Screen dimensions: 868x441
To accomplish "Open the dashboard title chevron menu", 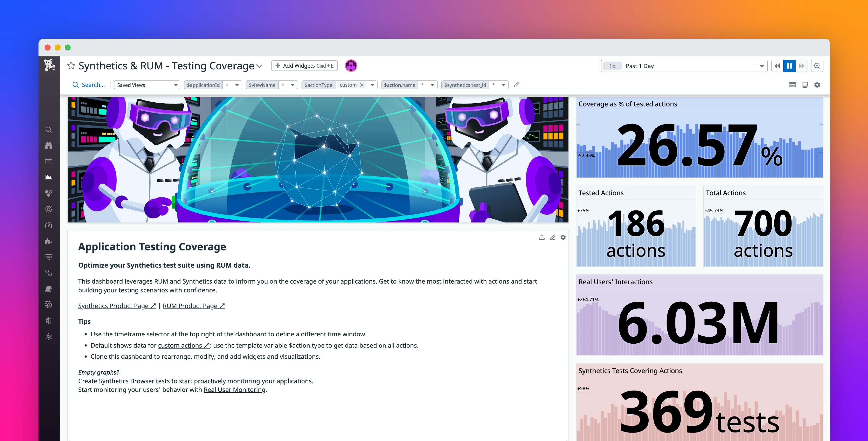I will tap(259, 66).
